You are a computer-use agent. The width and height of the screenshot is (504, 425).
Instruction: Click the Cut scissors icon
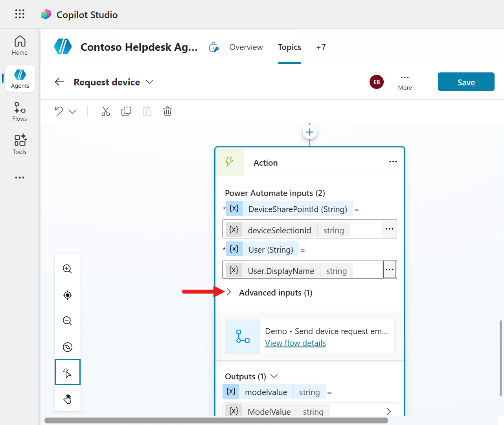point(106,111)
